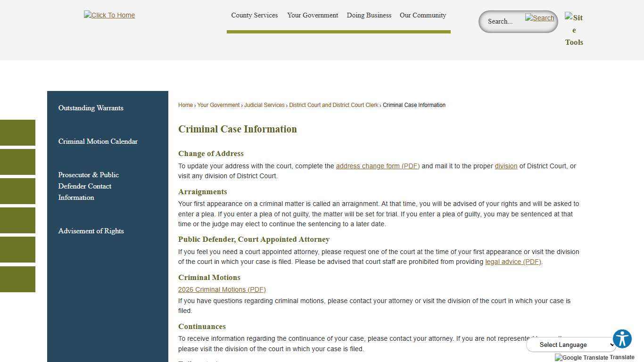Click the topmost green sidebar block
This screenshot has height=362, width=644.
click(x=17, y=132)
